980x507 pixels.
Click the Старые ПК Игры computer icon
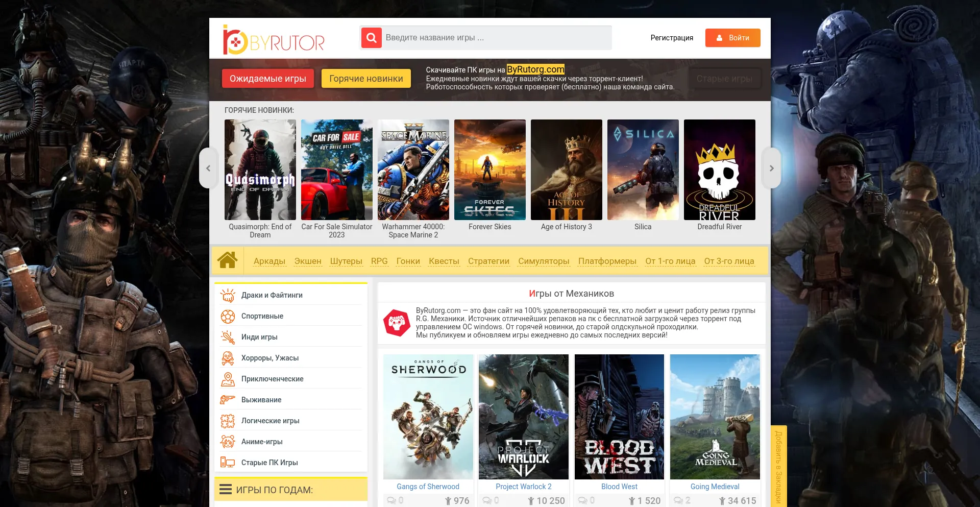[x=228, y=463]
